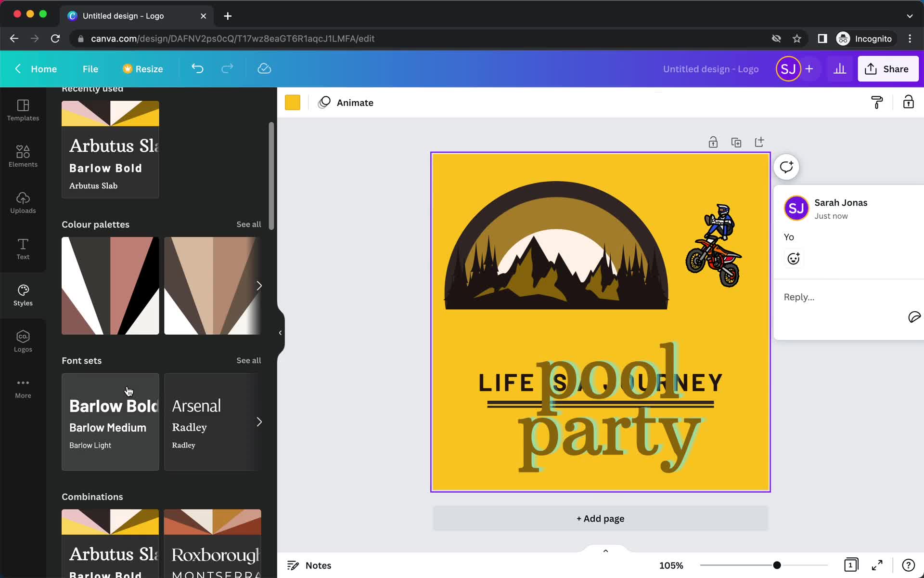The image size is (924, 578).
Task: Open the Uploads panel
Action: click(22, 202)
